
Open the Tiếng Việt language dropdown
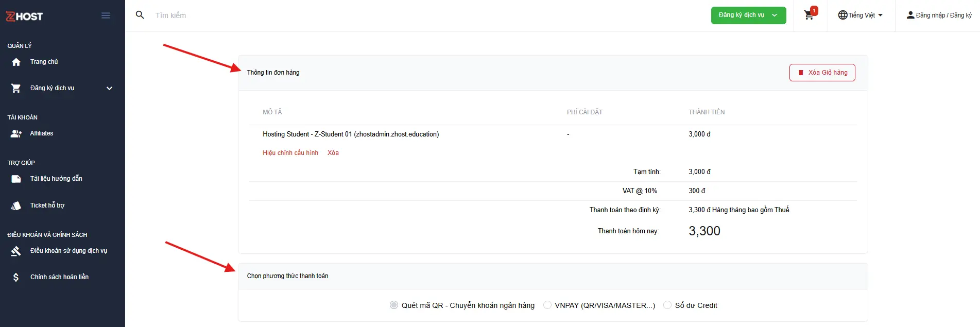pyautogui.click(x=861, y=15)
